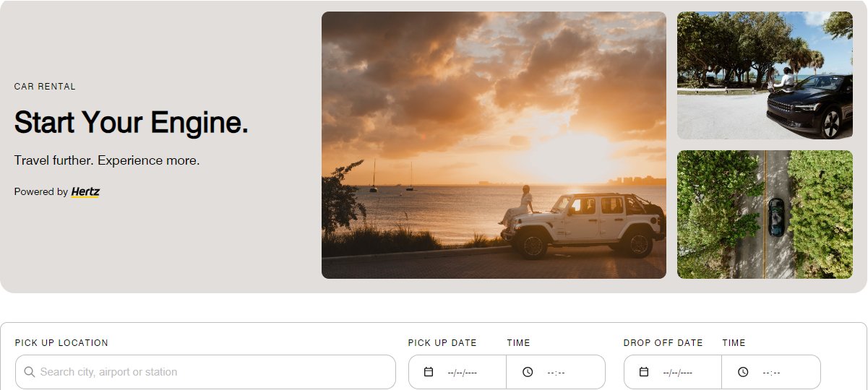This screenshot has height=390, width=868.
Task: Click the black car under trees photo
Action: tap(765, 75)
